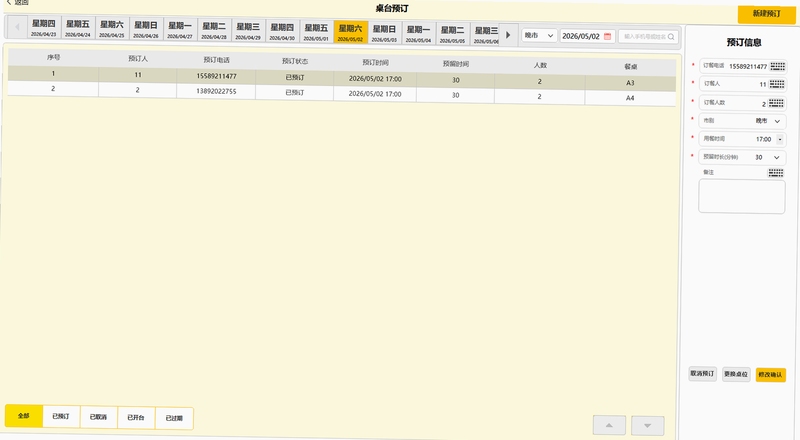This screenshot has width=800, height=440.
Task: Advance dates with right arrow
Action: (x=508, y=35)
